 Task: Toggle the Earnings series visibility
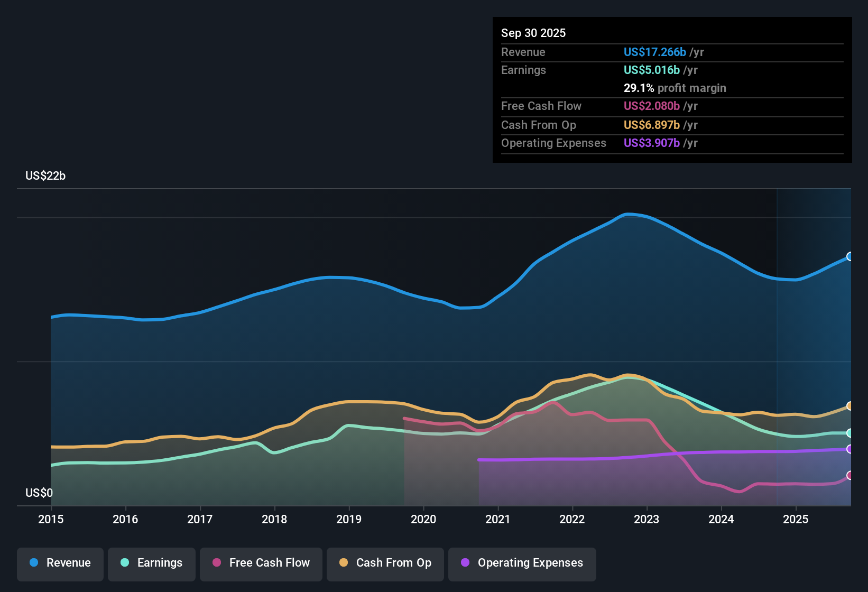pos(152,563)
